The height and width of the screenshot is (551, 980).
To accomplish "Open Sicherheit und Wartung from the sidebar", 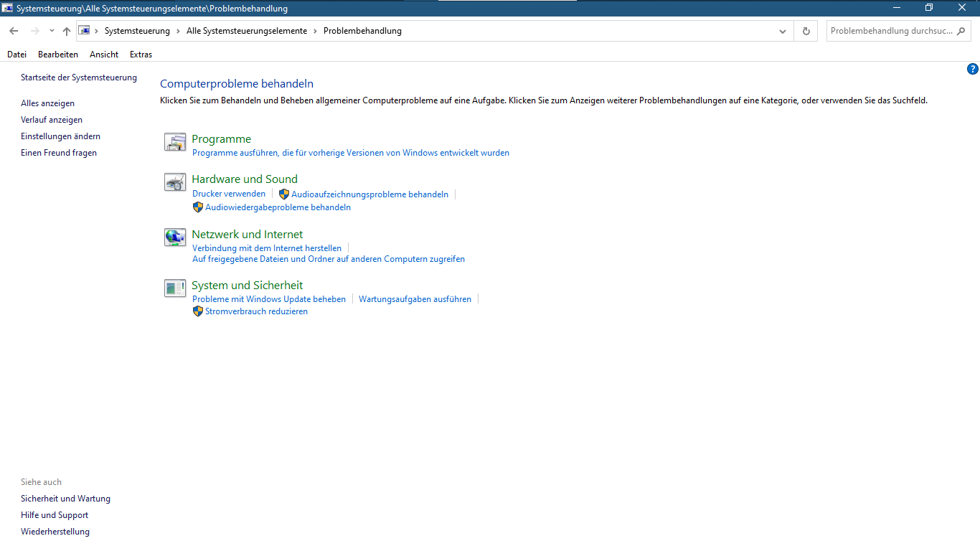I will tap(65, 498).
